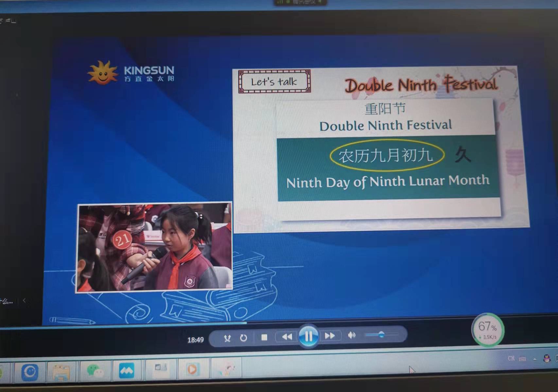The width and height of the screenshot is (558, 392).
Task: Open the blue browser icon on taskbar
Action: (30, 372)
